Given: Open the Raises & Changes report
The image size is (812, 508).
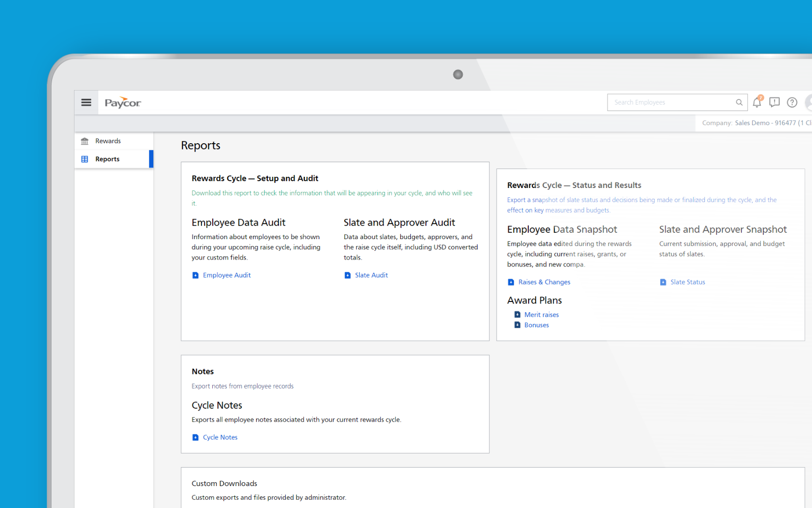Looking at the screenshot, I should click(x=544, y=282).
